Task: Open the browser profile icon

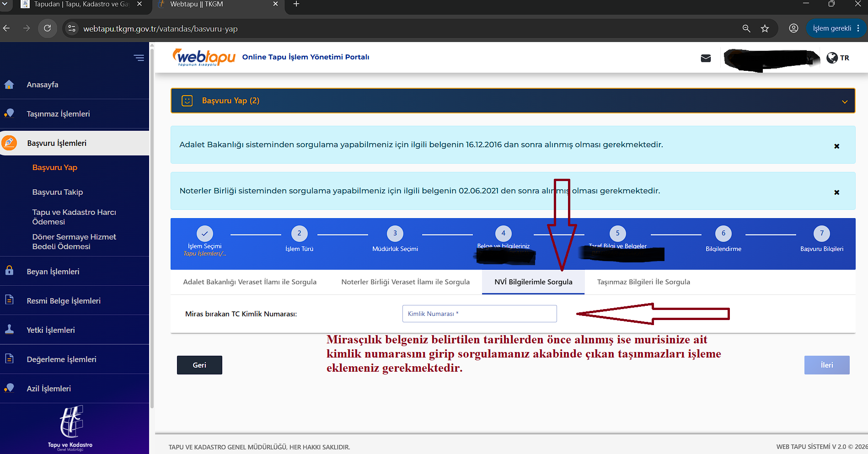Action: tap(793, 28)
